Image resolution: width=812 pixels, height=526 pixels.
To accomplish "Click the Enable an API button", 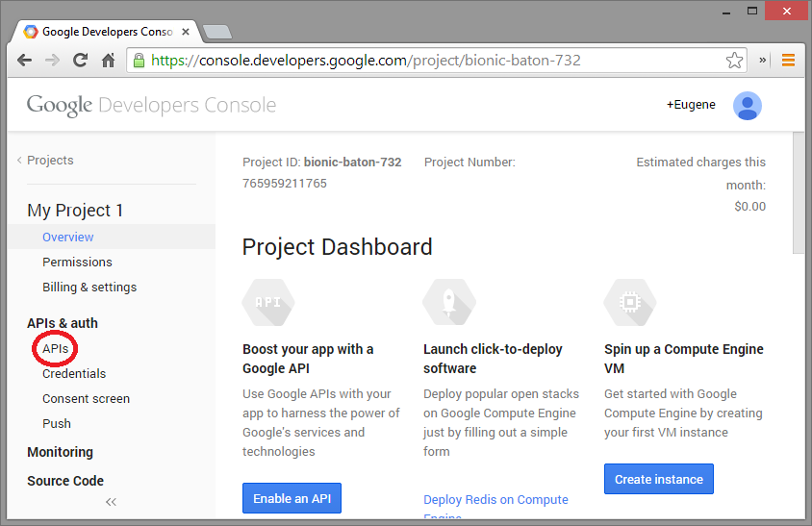I will click(292, 498).
